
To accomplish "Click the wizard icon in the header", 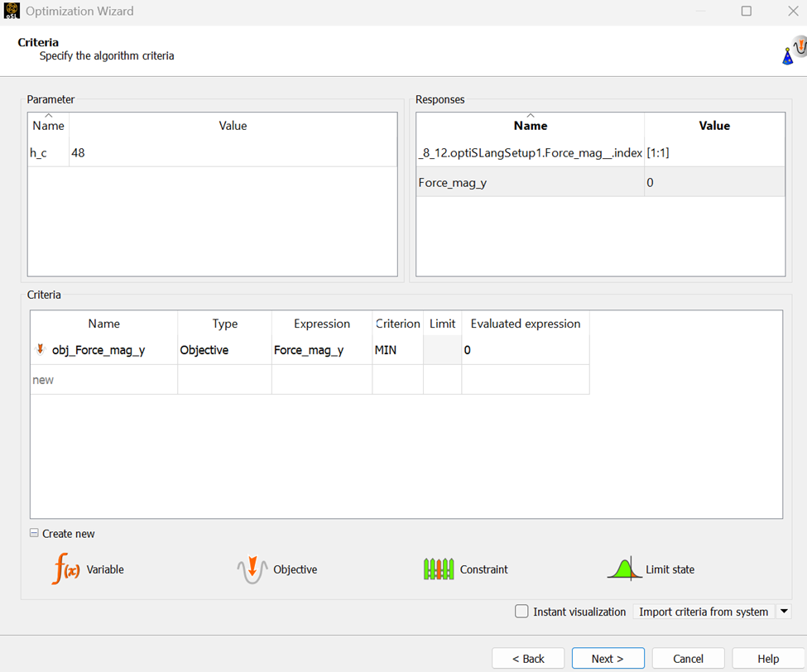I will (x=793, y=51).
